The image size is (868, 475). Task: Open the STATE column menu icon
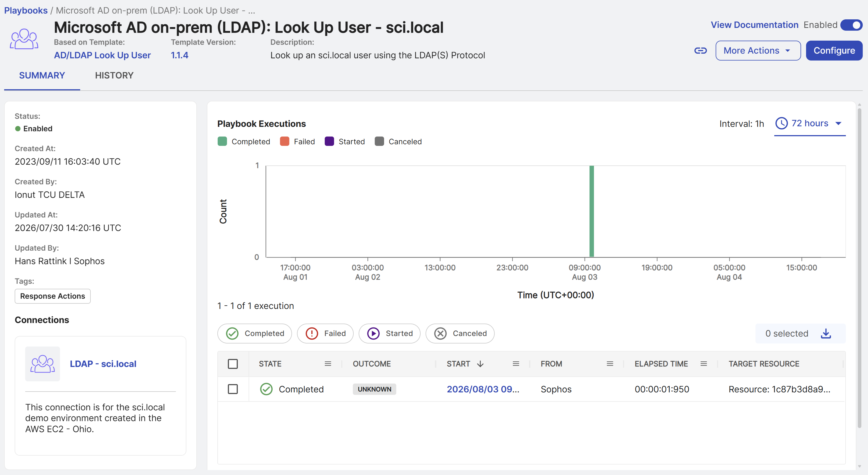click(x=328, y=364)
